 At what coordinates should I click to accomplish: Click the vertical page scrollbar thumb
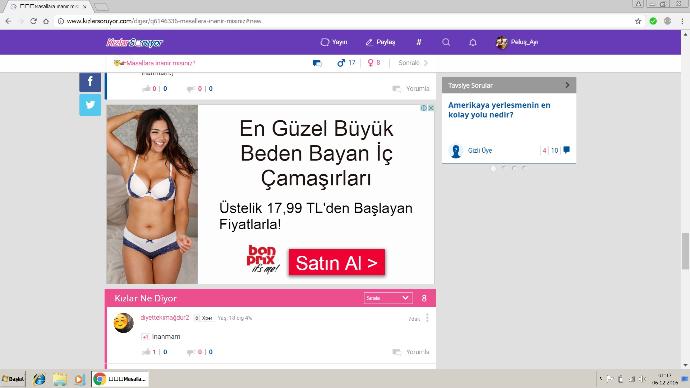coord(685,251)
